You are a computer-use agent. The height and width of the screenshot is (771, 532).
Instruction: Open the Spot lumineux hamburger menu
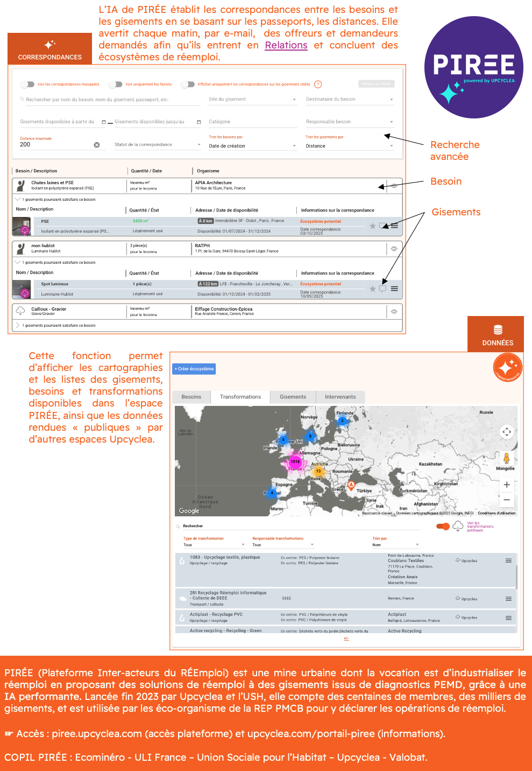coord(394,289)
